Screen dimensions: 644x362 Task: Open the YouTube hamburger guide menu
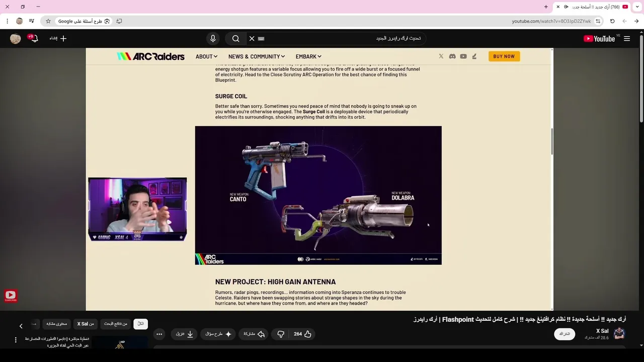click(627, 39)
